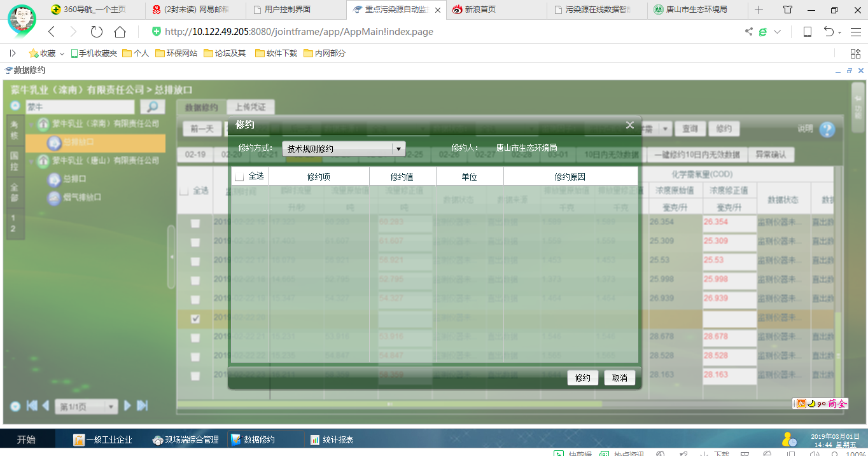This screenshot has width=868, height=456.
Task: Click the round icon left of search box
Action: point(15,106)
